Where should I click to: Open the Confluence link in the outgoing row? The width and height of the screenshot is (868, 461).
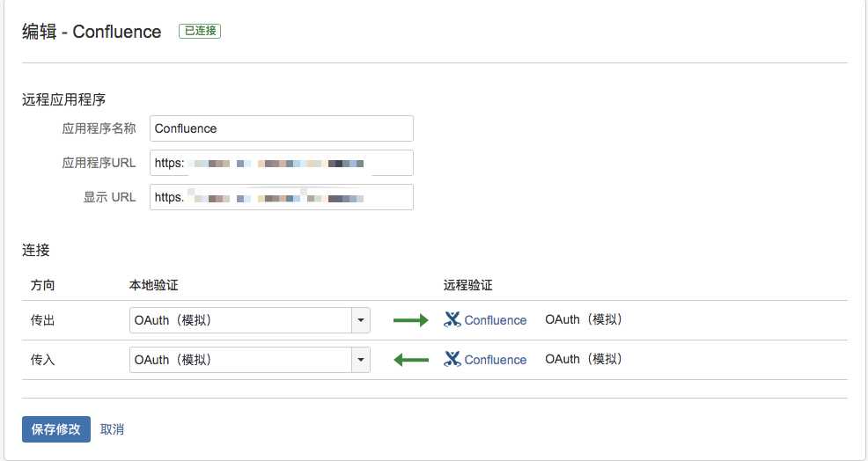tap(496, 320)
